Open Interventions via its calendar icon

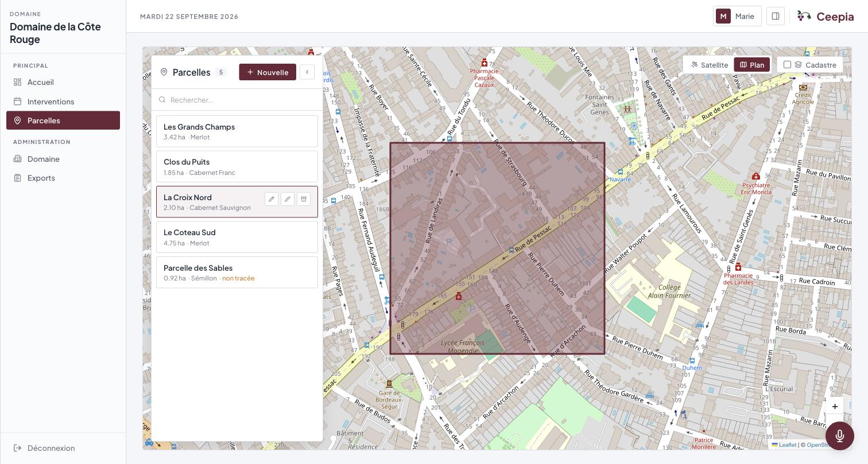click(18, 102)
